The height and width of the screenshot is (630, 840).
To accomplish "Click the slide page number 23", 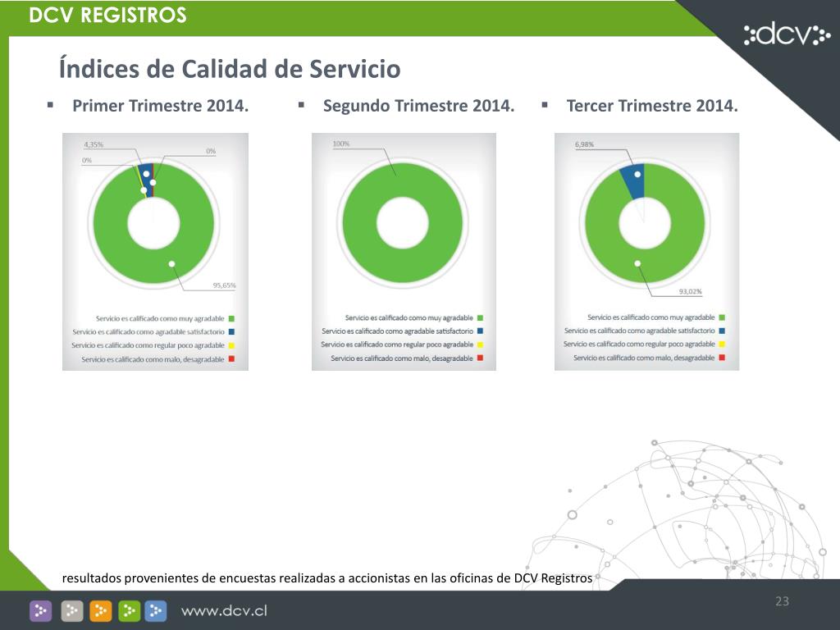I will tap(782, 601).
